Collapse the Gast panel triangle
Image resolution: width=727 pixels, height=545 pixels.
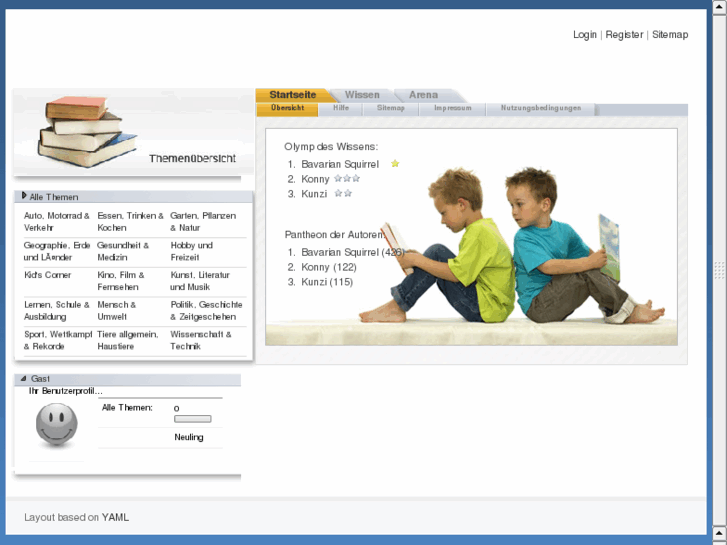pos(24,378)
